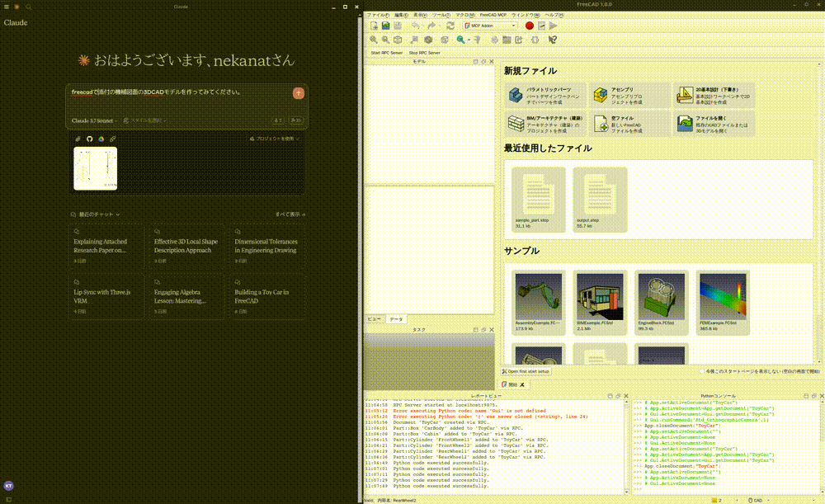Click the すべて表示 link
Viewport: 825px width, 504px height.
pos(290,214)
